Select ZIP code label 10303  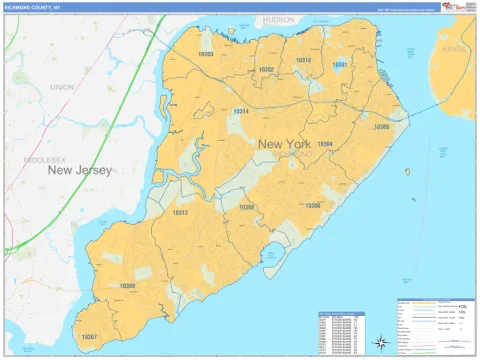[206, 54]
